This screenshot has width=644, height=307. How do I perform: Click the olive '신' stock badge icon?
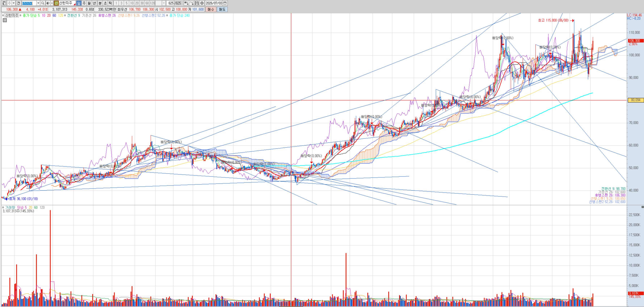pyautogui.click(x=56, y=3)
